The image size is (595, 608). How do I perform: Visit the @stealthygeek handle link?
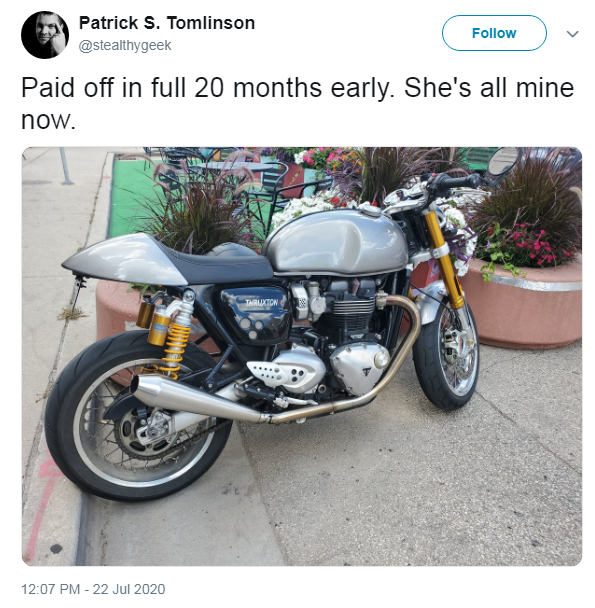coord(125,45)
